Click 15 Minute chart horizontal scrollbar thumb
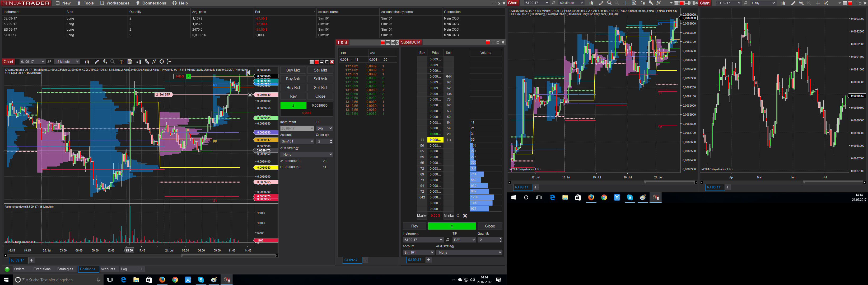868x285 pixels. click(228, 255)
